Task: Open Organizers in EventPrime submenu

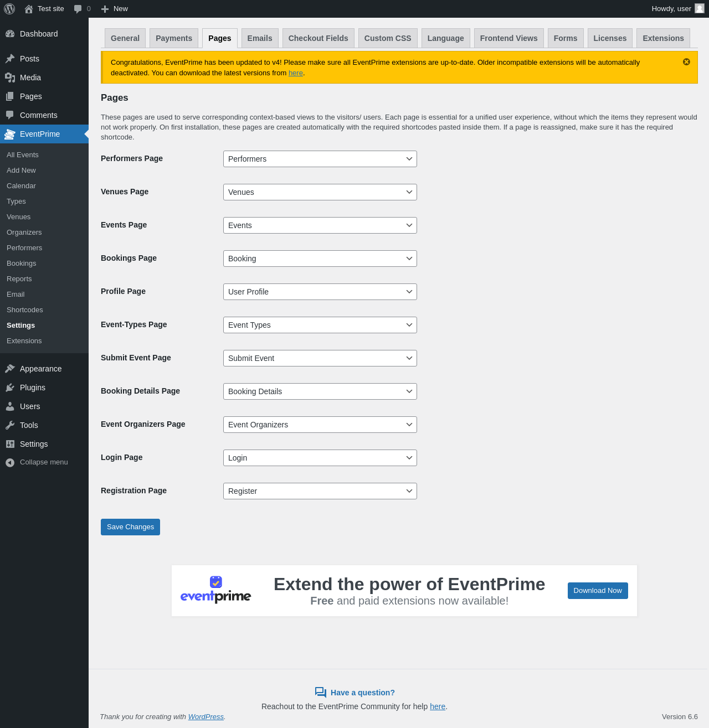Action: [44, 233]
